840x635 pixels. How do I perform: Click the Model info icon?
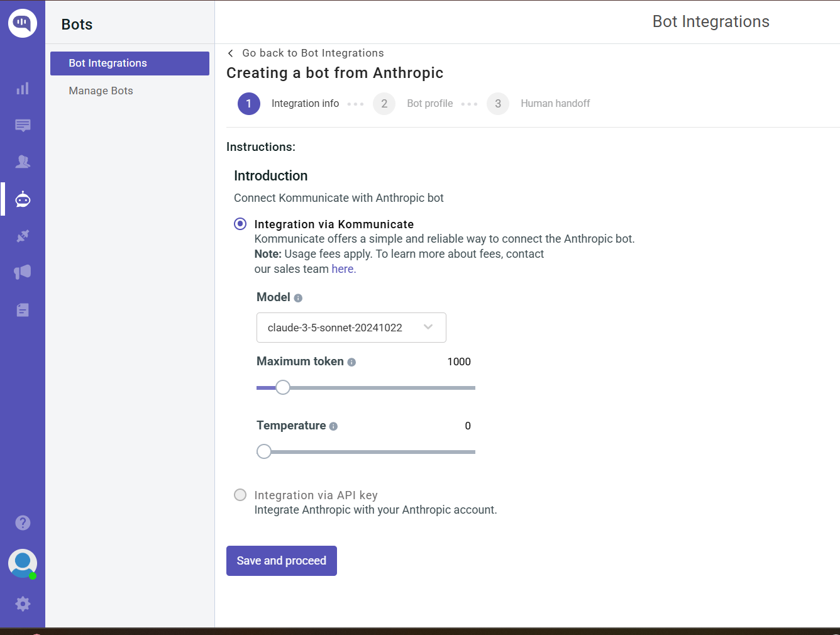[298, 298]
